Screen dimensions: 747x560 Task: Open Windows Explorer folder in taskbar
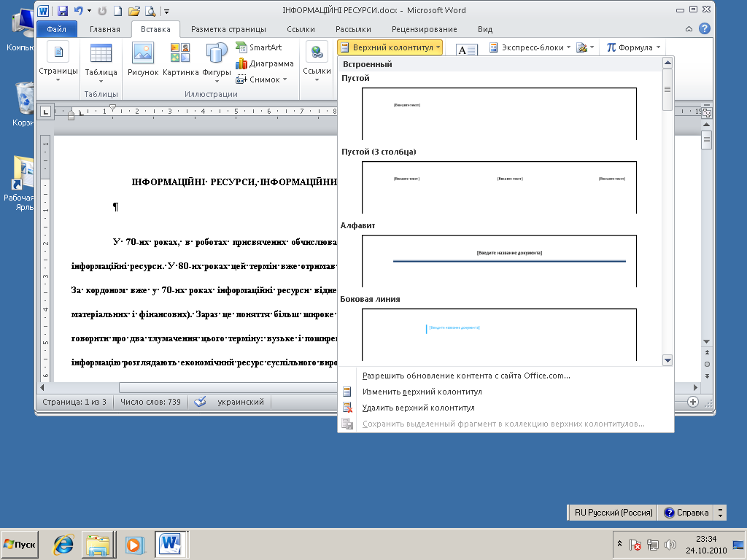click(x=98, y=544)
